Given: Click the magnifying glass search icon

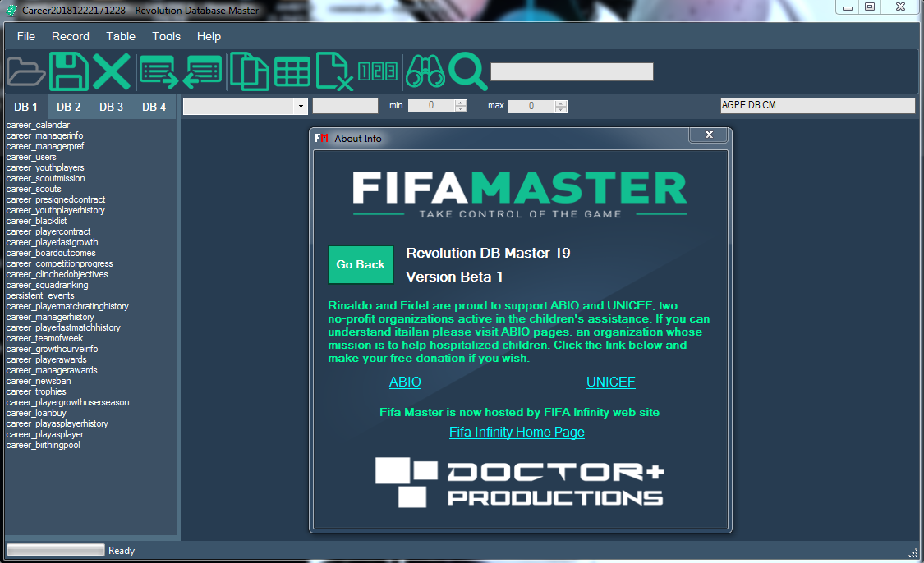Looking at the screenshot, I should 468,72.
